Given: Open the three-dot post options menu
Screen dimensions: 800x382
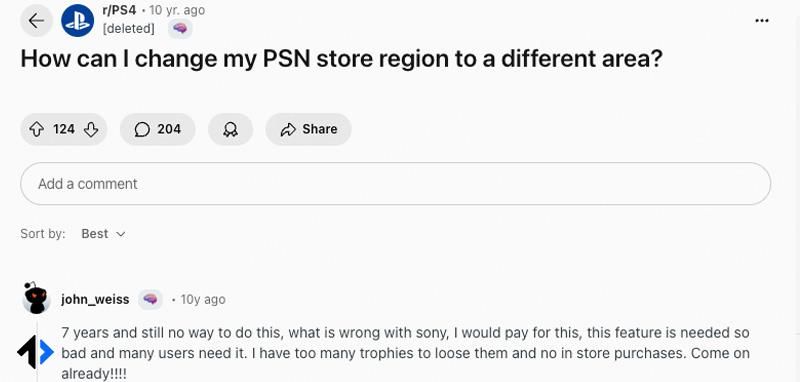Looking at the screenshot, I should point(762,21).
